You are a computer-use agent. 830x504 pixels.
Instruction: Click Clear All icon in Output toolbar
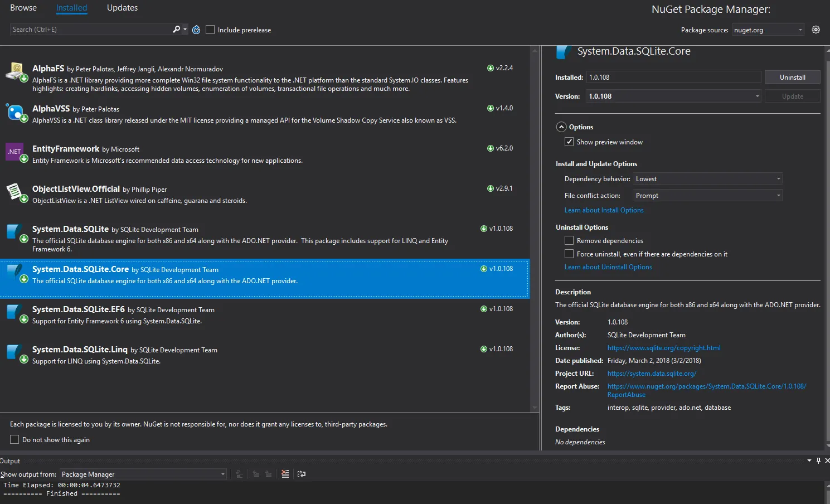[285, 474]
